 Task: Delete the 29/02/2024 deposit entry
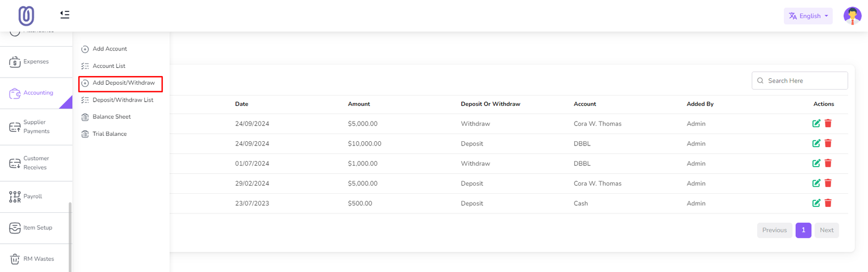tap(828, 184)
